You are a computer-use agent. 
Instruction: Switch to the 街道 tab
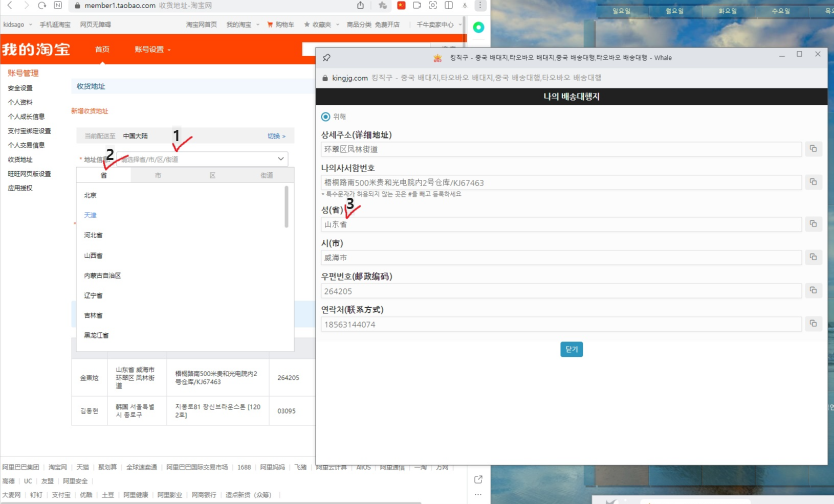click(x=267, y=175)
